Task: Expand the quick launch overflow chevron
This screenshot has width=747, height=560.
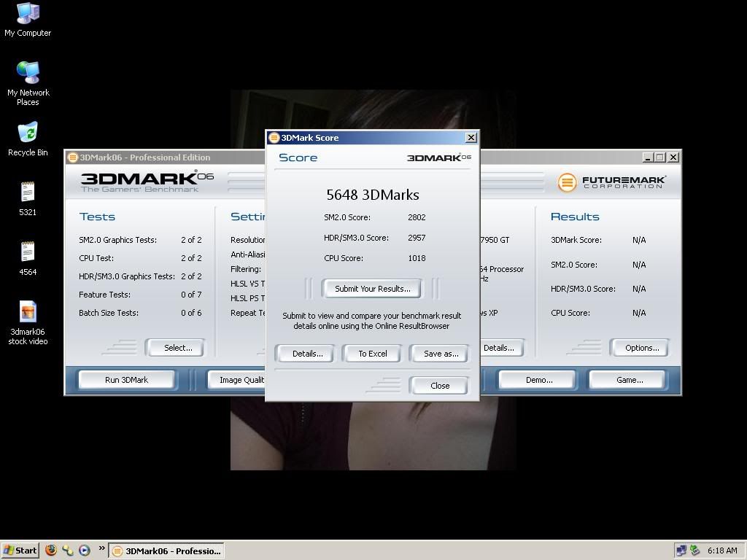Action: (101, 548)
